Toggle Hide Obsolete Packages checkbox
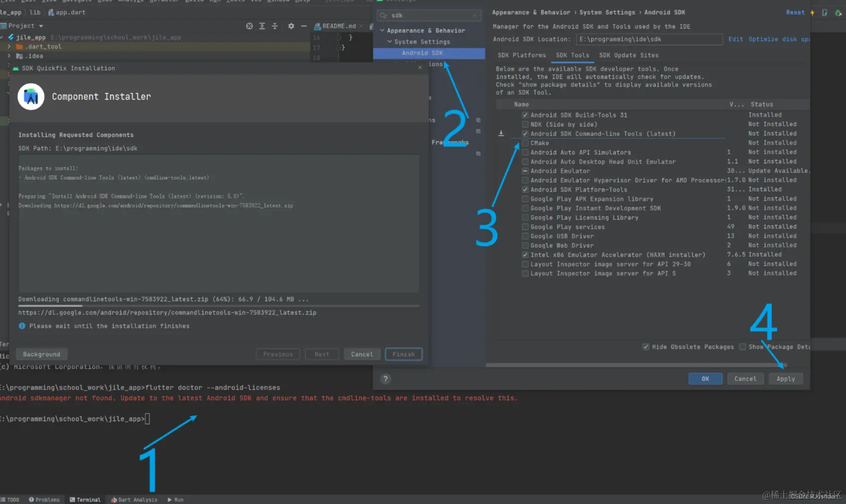Image resolution: width=846 pixels, height=504 pixels. [x=646, y=347]
